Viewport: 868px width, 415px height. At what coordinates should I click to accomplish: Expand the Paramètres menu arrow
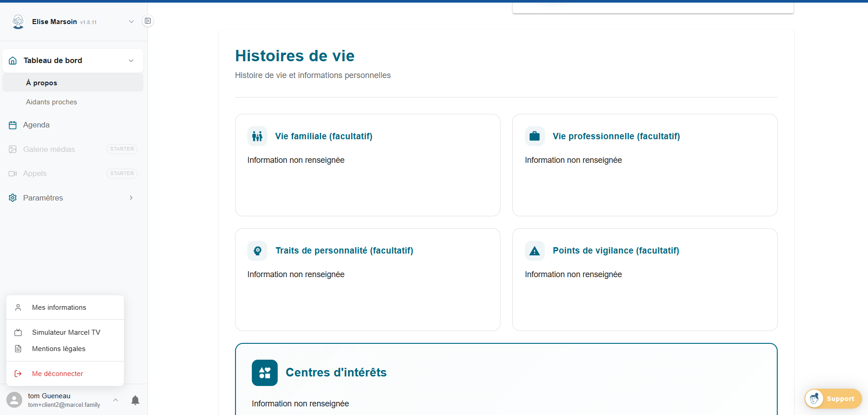point(131,197)
